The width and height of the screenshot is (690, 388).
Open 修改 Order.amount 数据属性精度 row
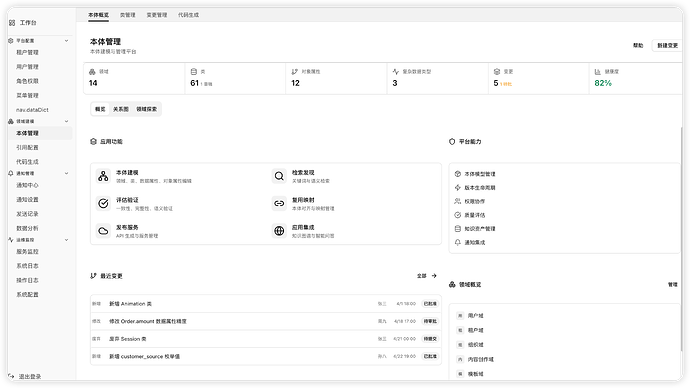point(266,321)
